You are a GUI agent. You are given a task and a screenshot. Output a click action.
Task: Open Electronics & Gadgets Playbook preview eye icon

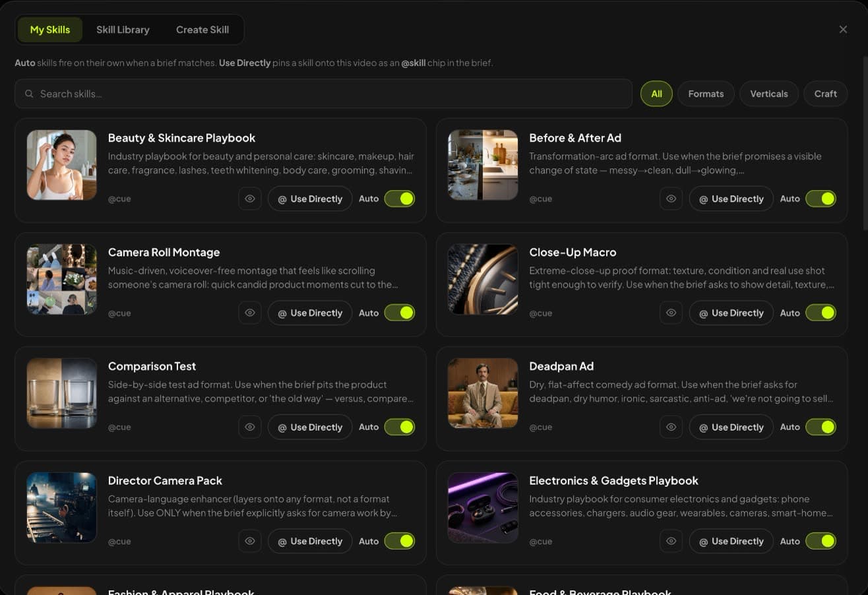pyautogui.click(x=671, y=541)
